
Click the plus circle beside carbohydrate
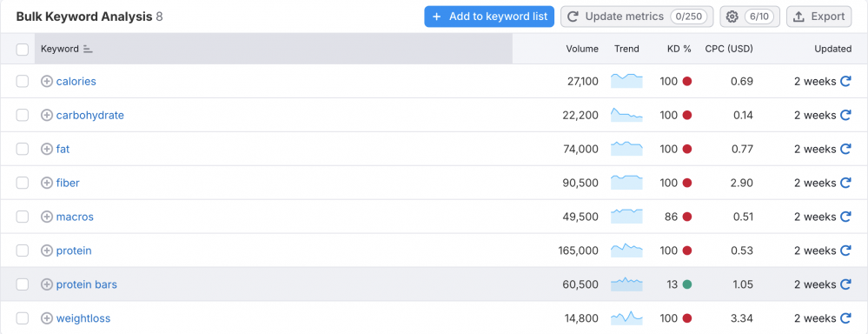pyautogui.click(x=47, y=115)
